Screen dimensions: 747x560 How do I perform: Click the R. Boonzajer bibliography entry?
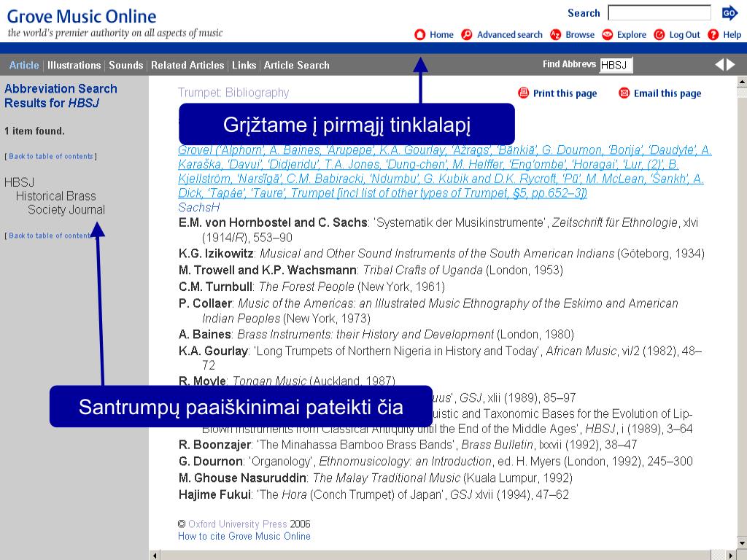408,445
